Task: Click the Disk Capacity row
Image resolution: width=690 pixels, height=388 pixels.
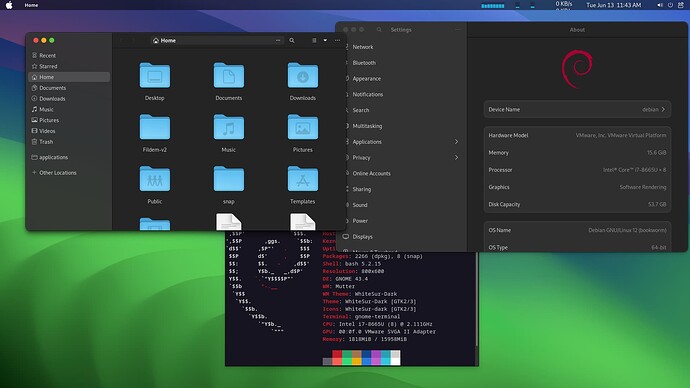Action: coord(577,204)
